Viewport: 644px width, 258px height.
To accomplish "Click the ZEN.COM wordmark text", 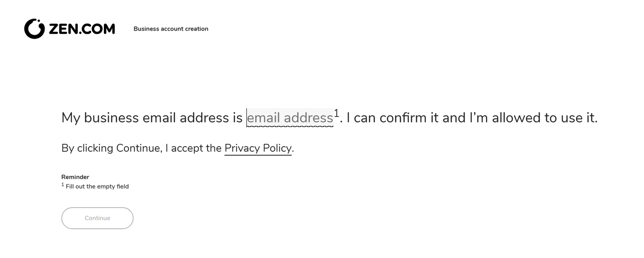I will (82, 29).
